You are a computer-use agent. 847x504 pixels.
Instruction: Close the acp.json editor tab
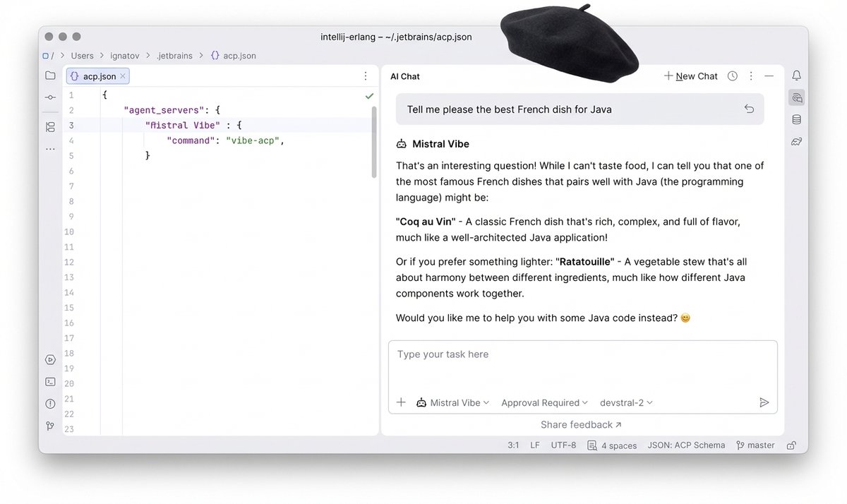tap(123, 76)
